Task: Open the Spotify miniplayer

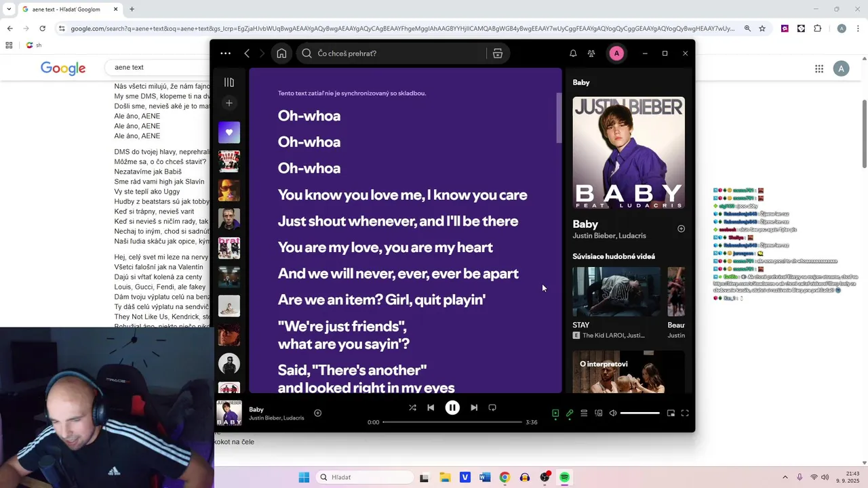Action: (671, 413)
